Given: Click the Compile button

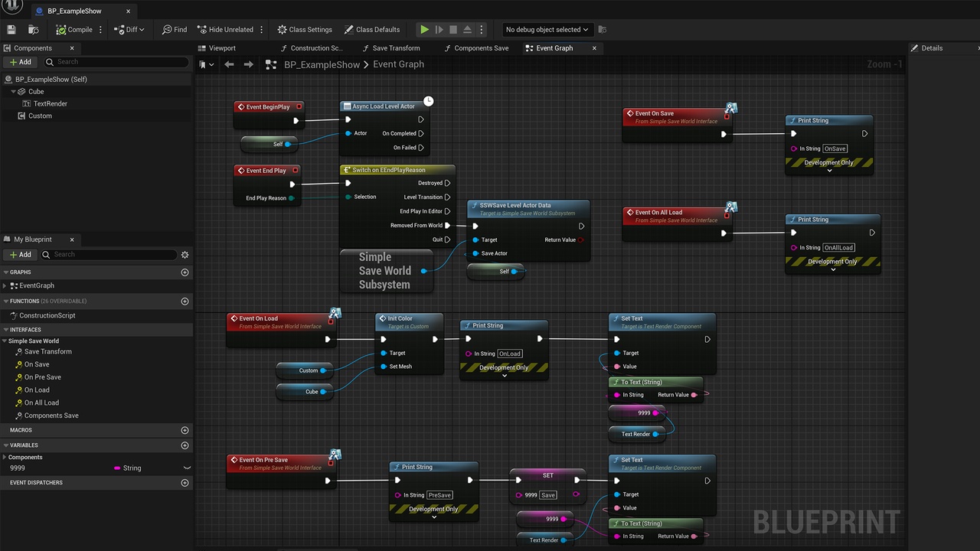Looking at the screenshot, I should 74,30.
